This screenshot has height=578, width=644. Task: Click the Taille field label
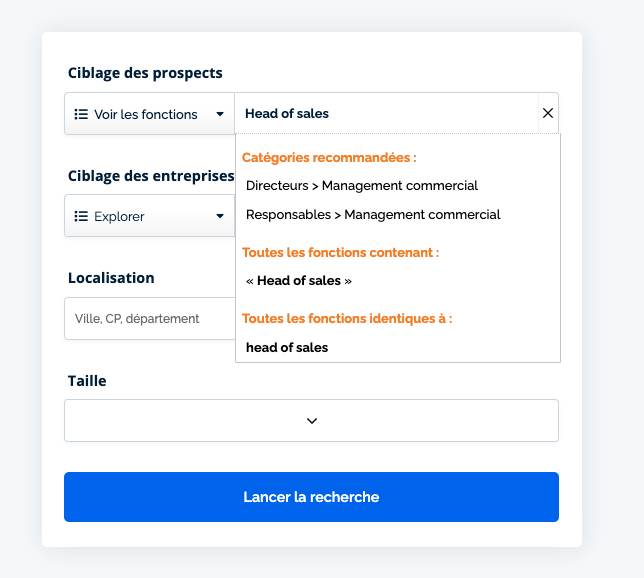click(x=87, y=381)
